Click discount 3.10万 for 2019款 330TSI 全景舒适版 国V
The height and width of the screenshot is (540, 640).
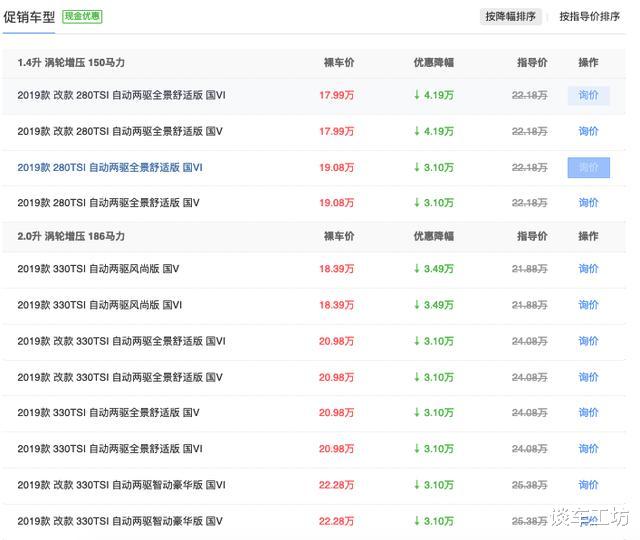pyautogui.click(x=433, y=413)
